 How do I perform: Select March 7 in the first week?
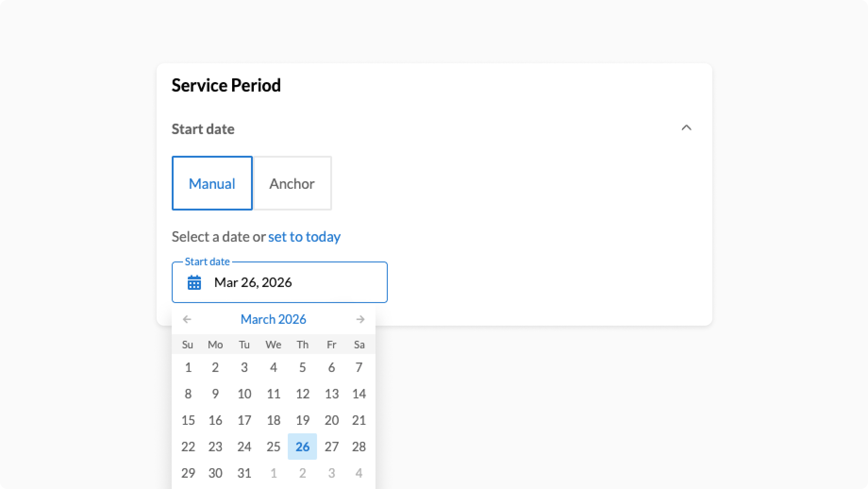359,367
